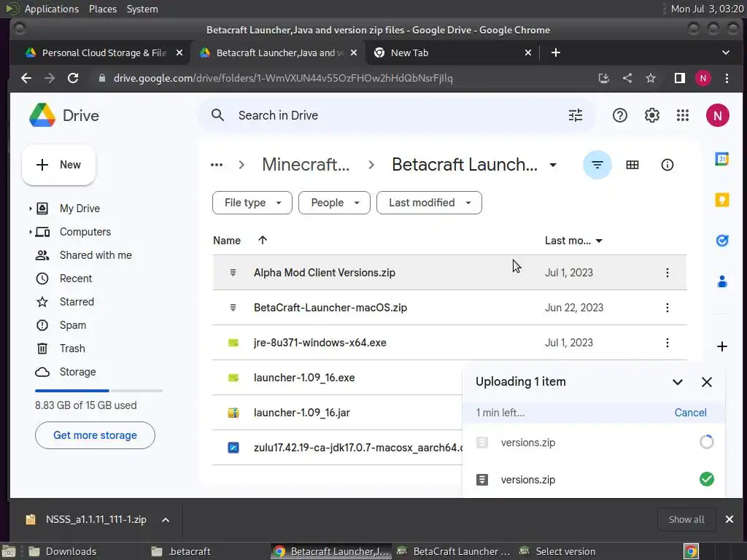The width and height of the screenshot is (747, 560).
Task: Open the Places menu
Action: [x=102, y=9]
